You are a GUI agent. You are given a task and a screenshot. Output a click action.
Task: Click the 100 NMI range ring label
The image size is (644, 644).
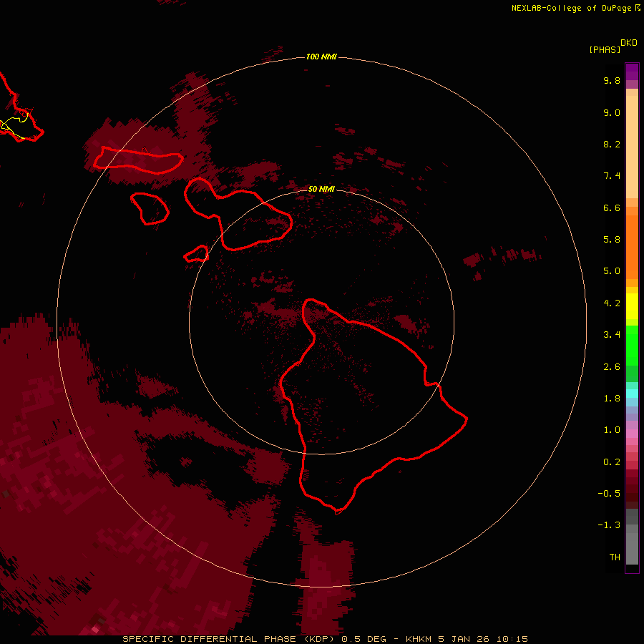[321, 57]
